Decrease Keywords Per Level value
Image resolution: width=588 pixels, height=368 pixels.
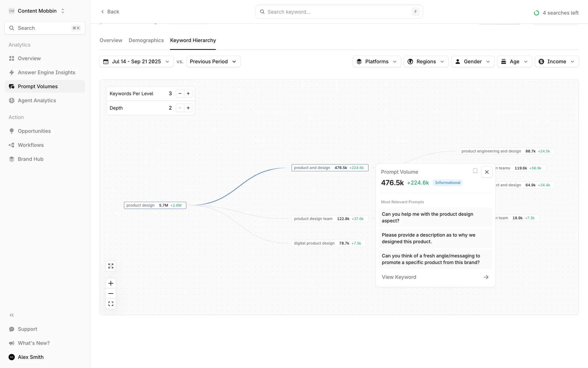coord(180,94)
